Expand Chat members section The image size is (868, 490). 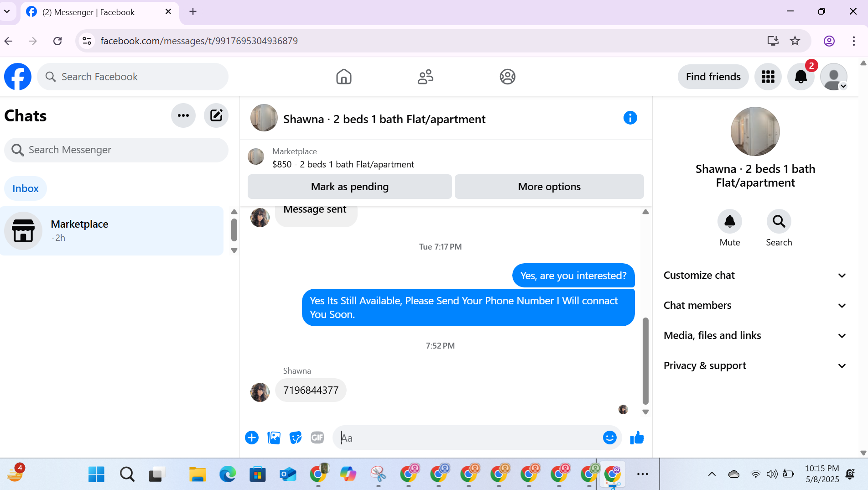(x=755, y=305)
